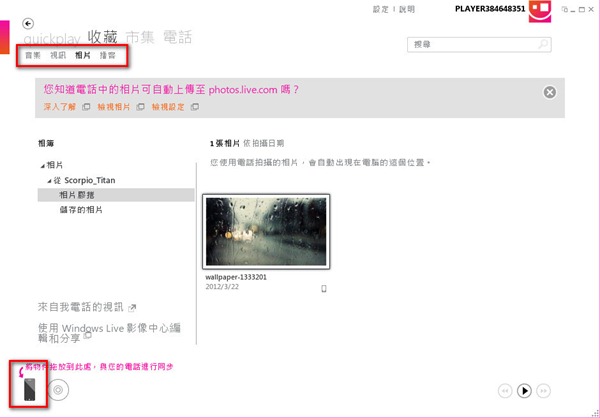Click external icon next to 來自我電話的視訊
The image size is (600, 418).
point(132,307)
